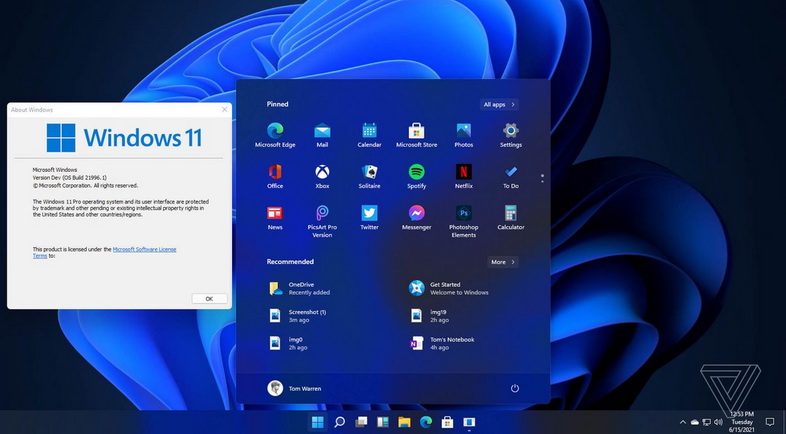Open Photoshop Elements from pinned apps
Screen dimensions: 786x434
[464, 214]
